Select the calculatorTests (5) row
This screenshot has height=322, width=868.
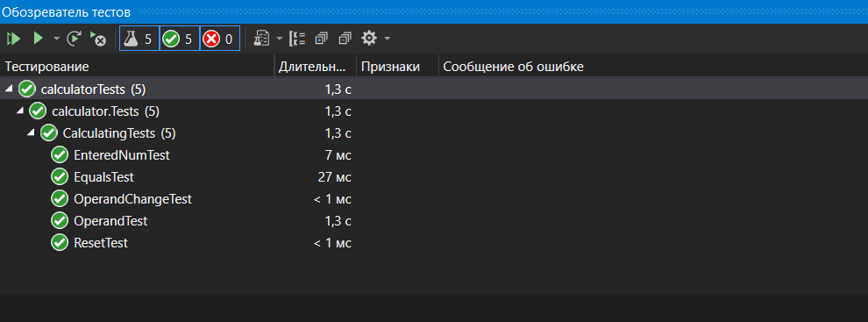point(434,89)
